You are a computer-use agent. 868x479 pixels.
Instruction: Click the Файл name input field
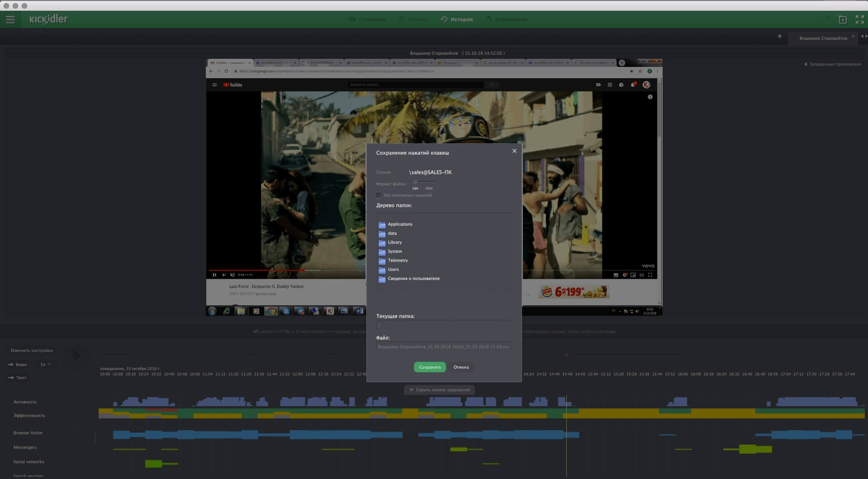tap(444, 347)
